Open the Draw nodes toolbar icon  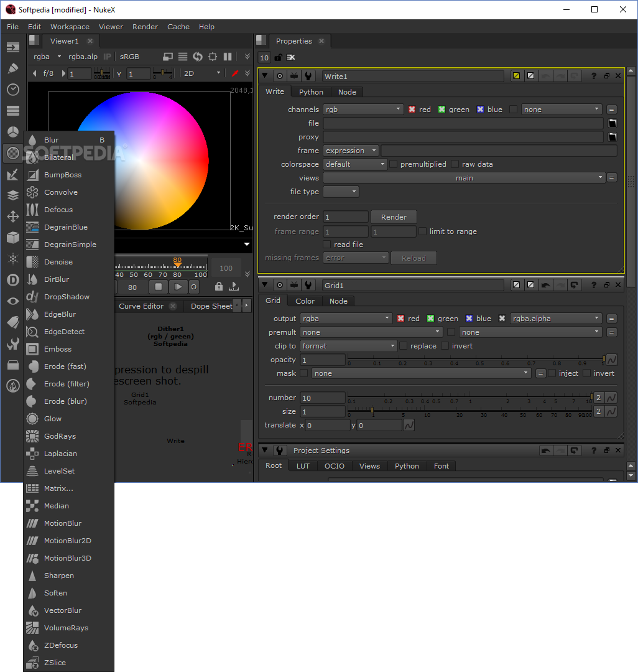(13, 68)
